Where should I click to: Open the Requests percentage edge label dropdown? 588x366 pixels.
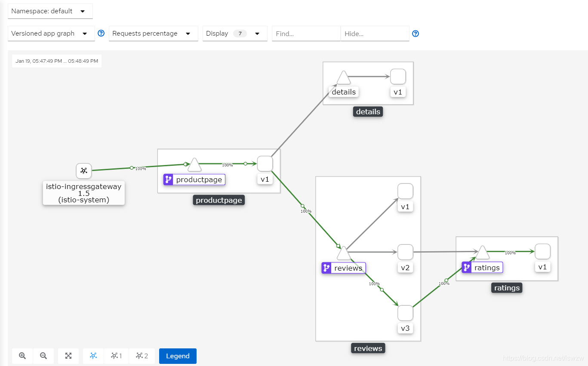pos(153,34)
